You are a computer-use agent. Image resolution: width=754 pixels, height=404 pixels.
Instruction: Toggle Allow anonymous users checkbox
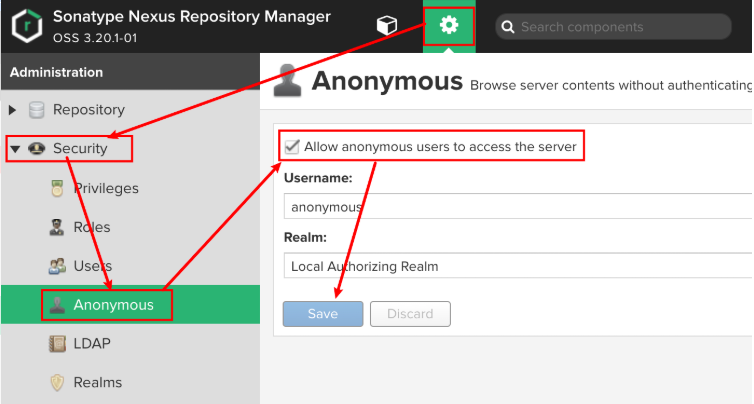[x=292, y=147]
